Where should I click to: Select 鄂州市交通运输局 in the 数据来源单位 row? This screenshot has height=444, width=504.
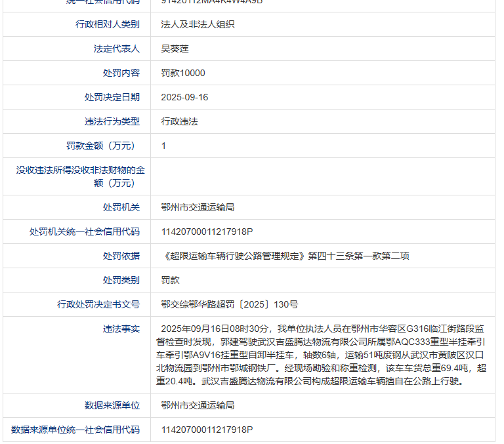click(x=198, y=405)
